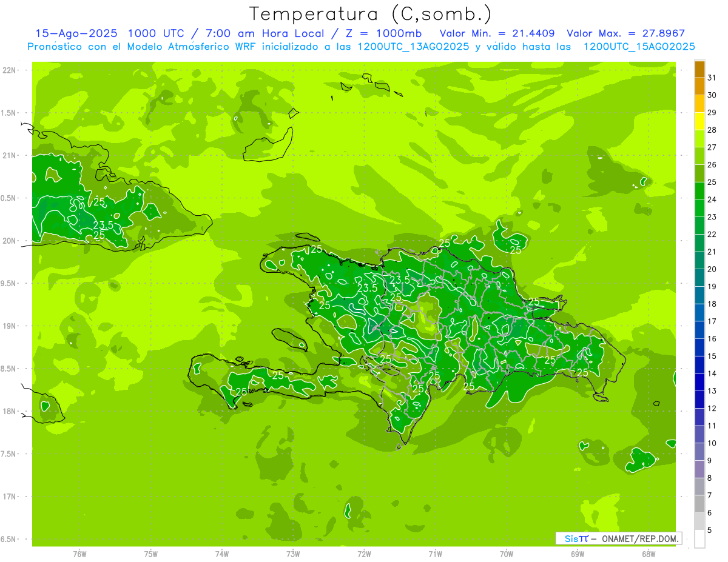Viewport: 728px width, 562px height.
Task: Click the 'SisTT - ONAMET/REP.DOM.' credit label
Action: 619,538
